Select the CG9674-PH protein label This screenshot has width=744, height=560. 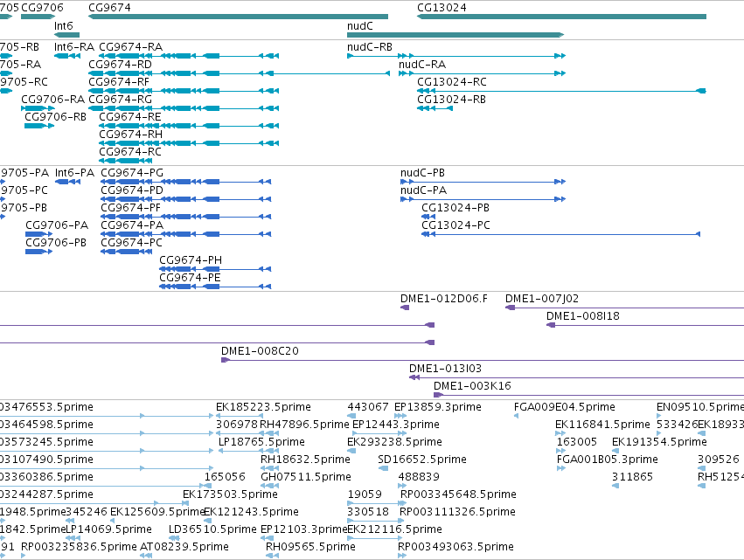[x=191, y=260]
